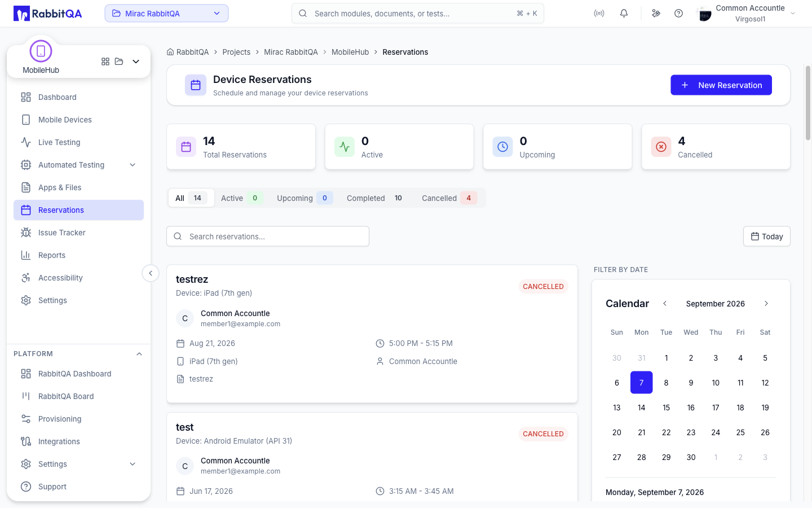Open the notifications bell
The width and height of the screenshot is (812, 508).
click(624, 13)
